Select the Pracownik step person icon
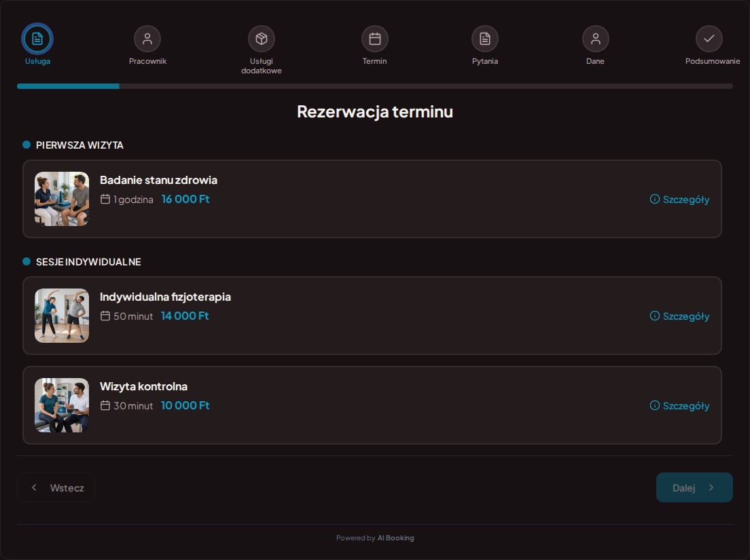This screenshot has height=560, width=750. tap(147, 39)
